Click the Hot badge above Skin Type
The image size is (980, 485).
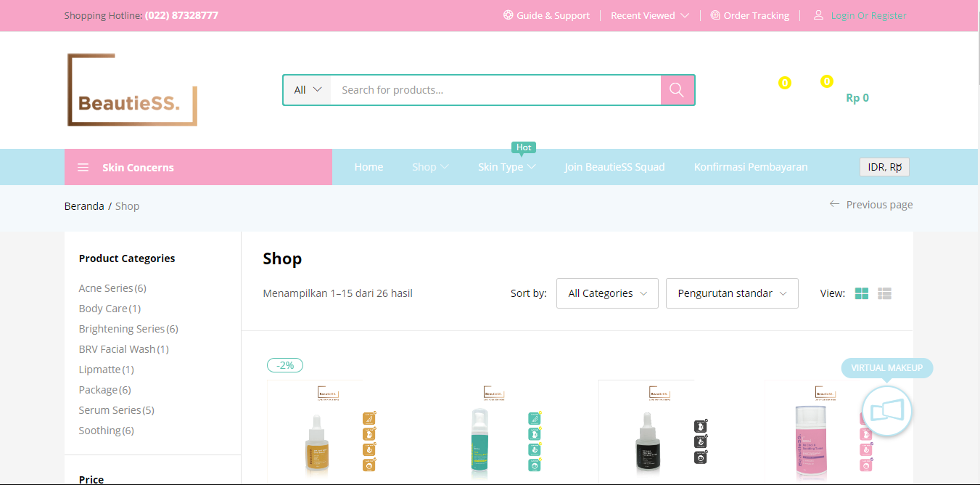click(x=524, y=147)
